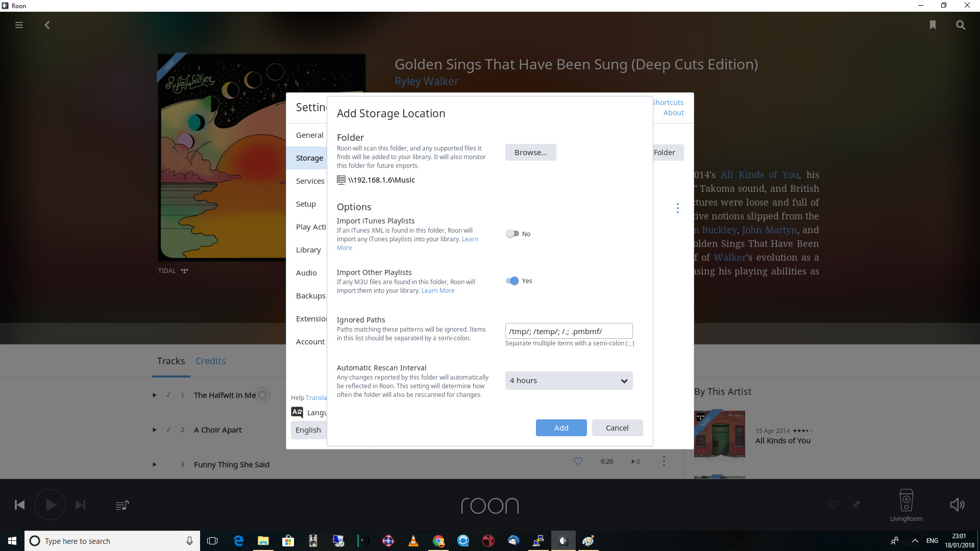
Task: Open the volume speaker icon
Action: pos(957,505)
